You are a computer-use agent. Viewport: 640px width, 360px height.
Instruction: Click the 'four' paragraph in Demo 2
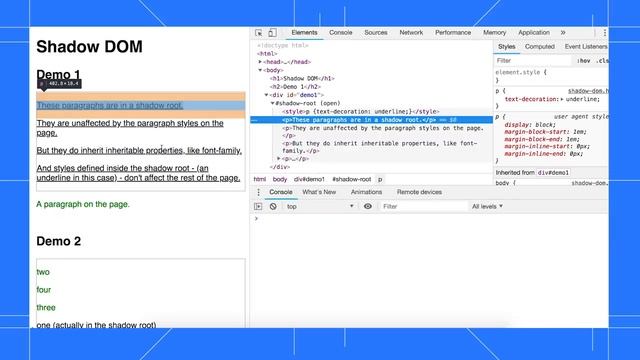[x=44, y=290]
